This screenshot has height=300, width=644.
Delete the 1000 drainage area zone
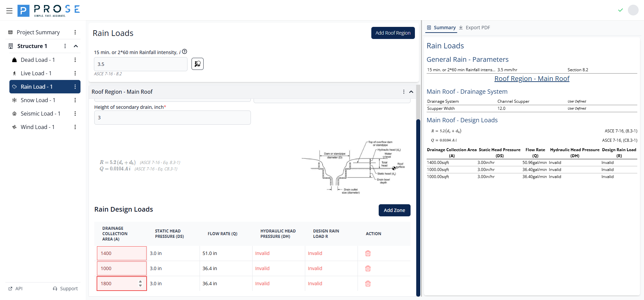pos(368,268)
